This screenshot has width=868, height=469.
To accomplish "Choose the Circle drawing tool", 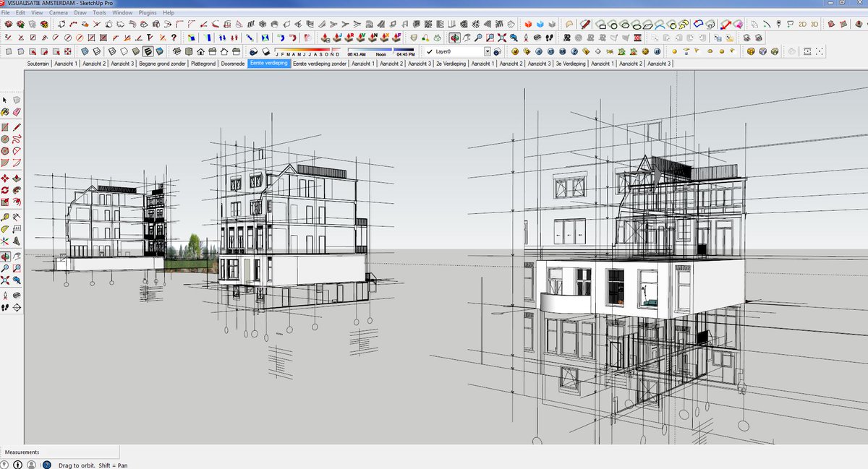I will [5, 138].
